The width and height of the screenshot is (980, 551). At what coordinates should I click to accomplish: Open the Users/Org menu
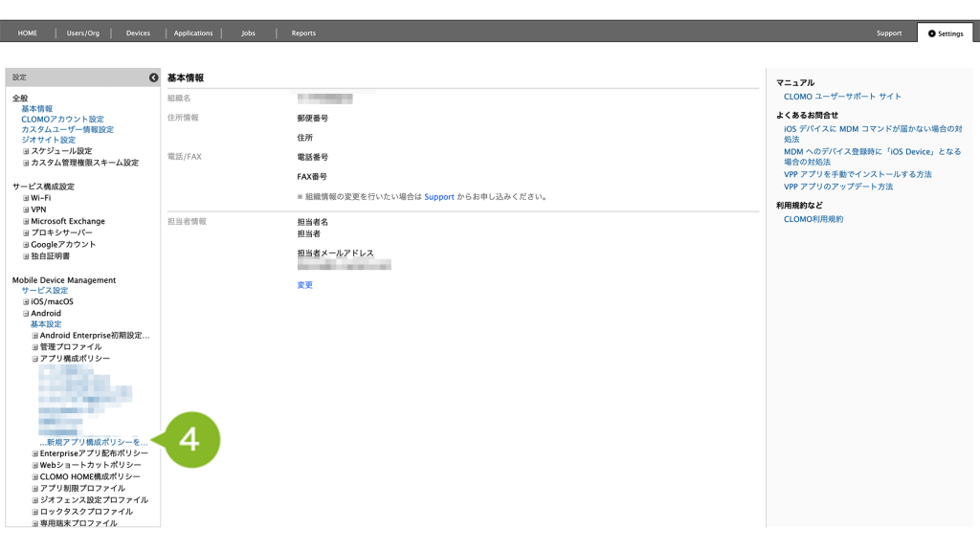click(82, 33)
